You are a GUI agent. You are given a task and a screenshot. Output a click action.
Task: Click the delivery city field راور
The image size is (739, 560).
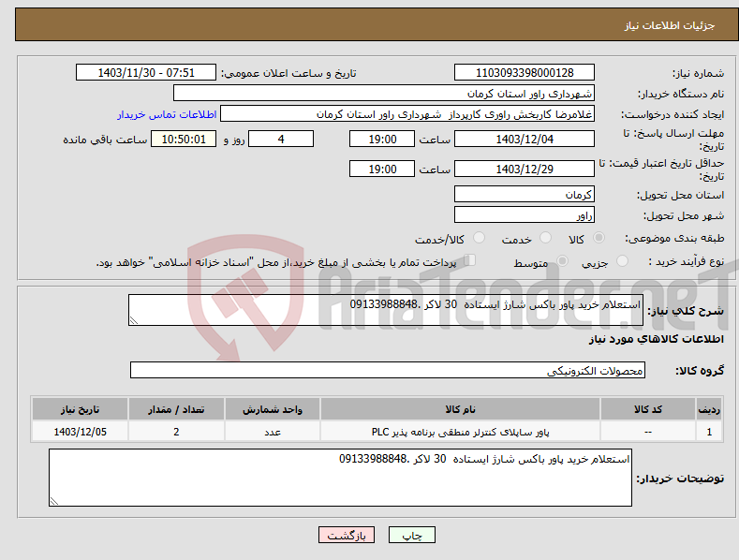click(x=525, y=215)
